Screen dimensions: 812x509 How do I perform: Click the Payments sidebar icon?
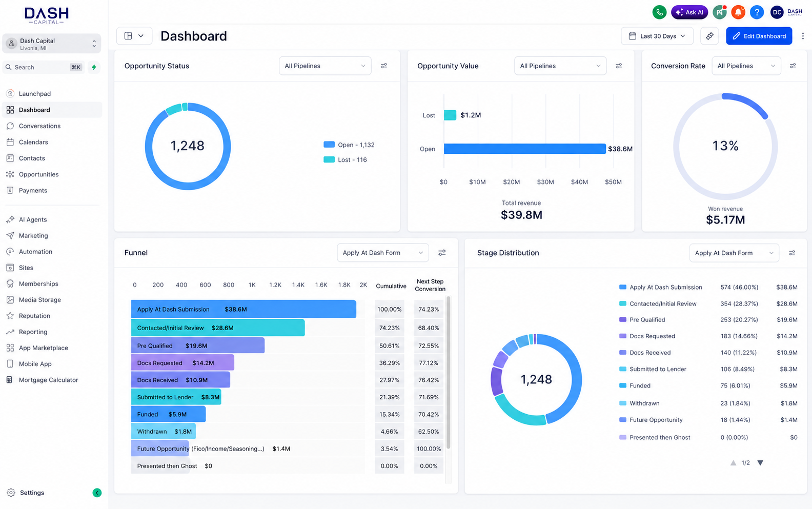pos(10,190)
